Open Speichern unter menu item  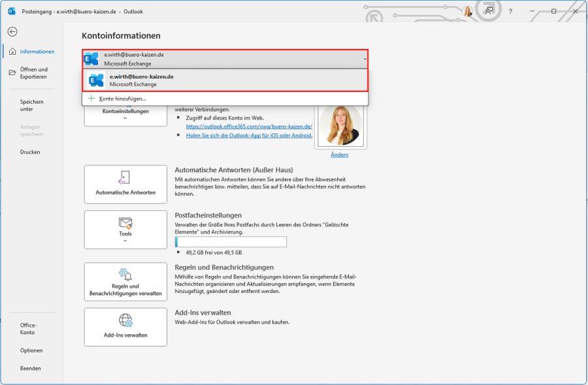[31, 105]
